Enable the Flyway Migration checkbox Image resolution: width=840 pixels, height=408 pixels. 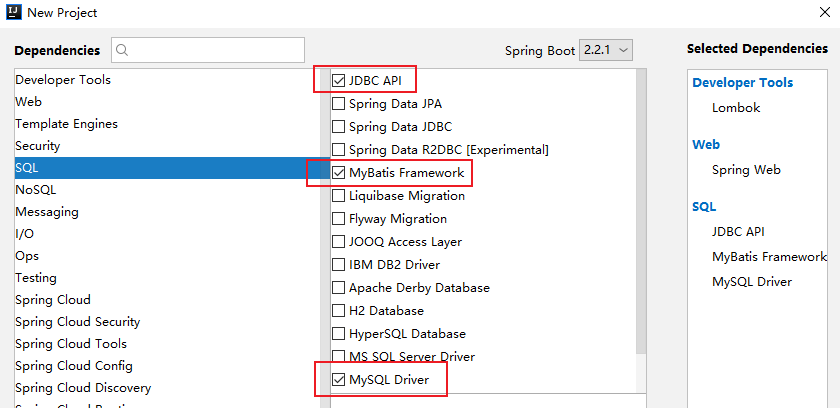click(339, 219)
